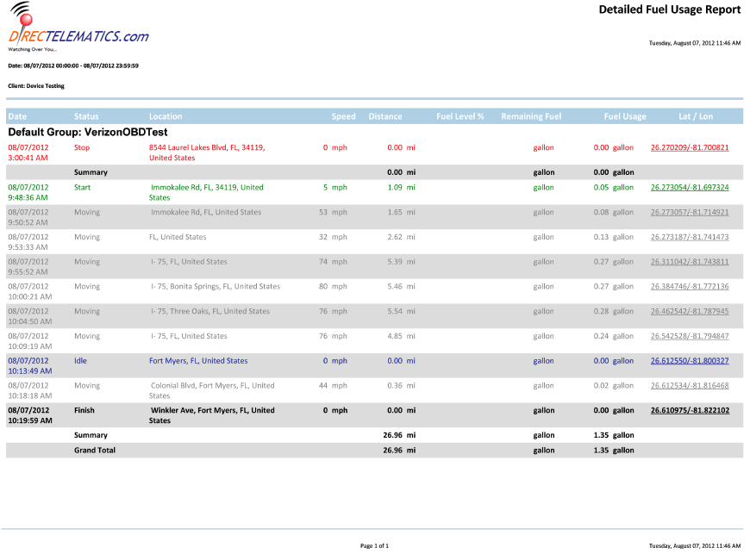Open lat/lon link 26.270209/-81.700821
The height and width of the screenshot is (560, 750).
tap(689, 147)
